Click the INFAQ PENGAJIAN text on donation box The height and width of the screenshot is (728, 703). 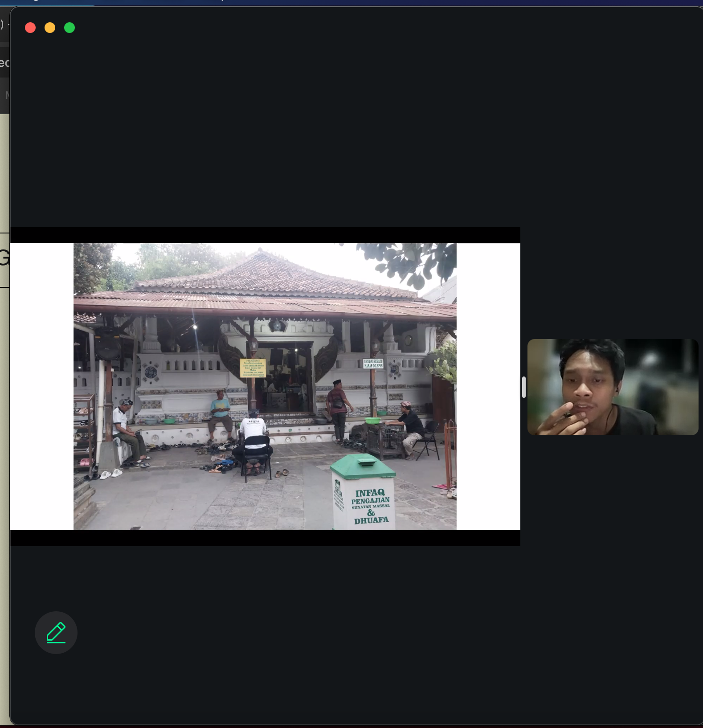pos(370,496)
